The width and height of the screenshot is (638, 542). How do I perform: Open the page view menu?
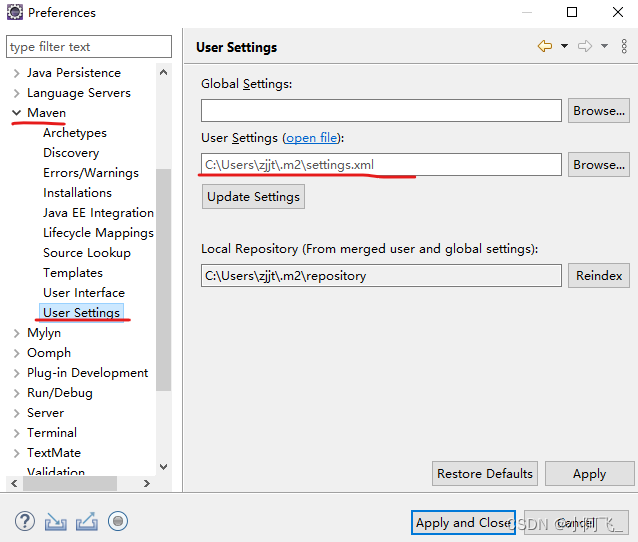[x=623, y=46]
